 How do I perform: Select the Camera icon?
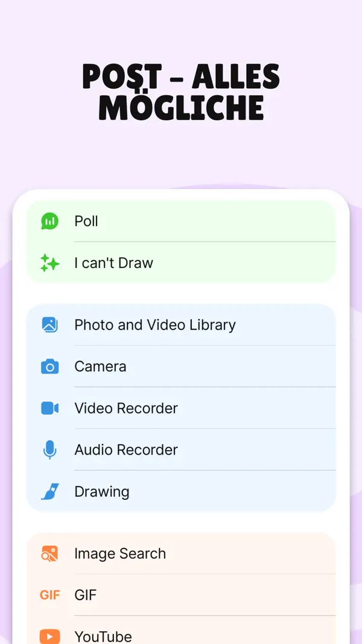(x=50, y=366)
